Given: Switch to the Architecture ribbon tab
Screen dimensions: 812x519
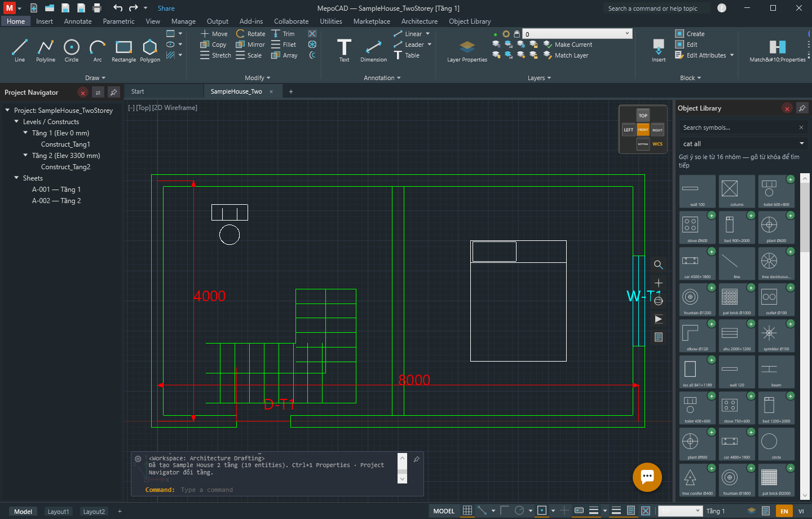Looking at the screenshot, I should coord(420,21).
